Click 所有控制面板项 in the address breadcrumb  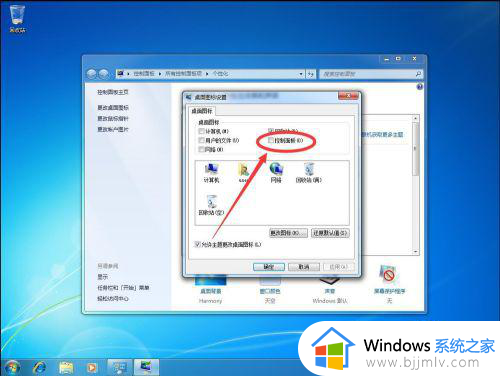click(x=184, y=74)
